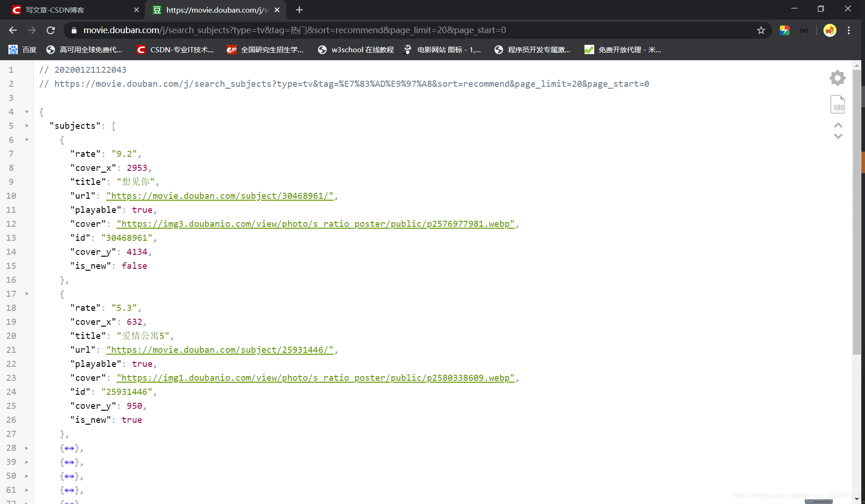
Task: Click the cover_x value 632
Action: click(134, 322)
